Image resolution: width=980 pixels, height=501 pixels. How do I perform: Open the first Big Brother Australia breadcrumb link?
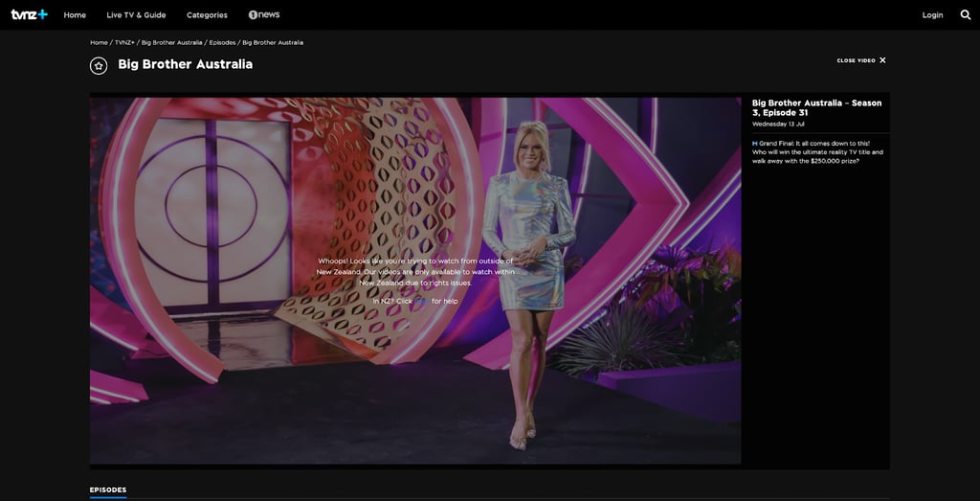(172, 42)
